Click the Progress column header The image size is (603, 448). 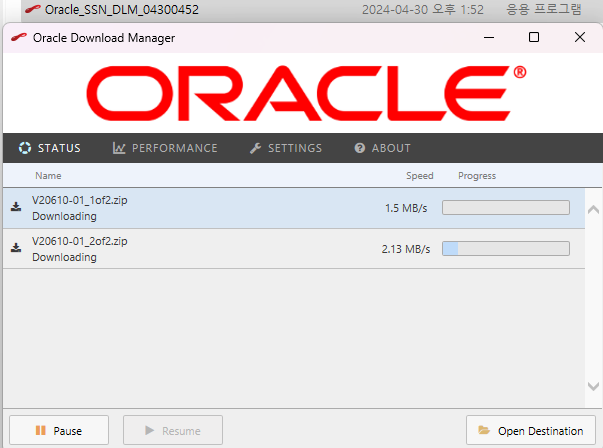[x=477, y=176]
